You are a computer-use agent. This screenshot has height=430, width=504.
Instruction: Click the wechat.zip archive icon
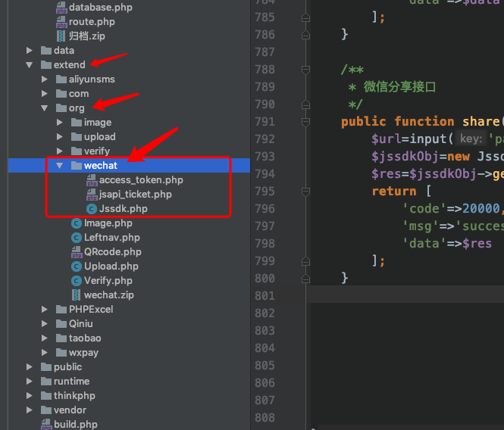[77, 294]
